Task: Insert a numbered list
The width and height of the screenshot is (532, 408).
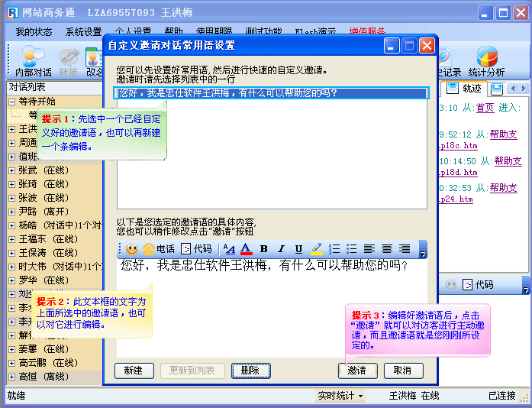Action: (x=334, y=249)
